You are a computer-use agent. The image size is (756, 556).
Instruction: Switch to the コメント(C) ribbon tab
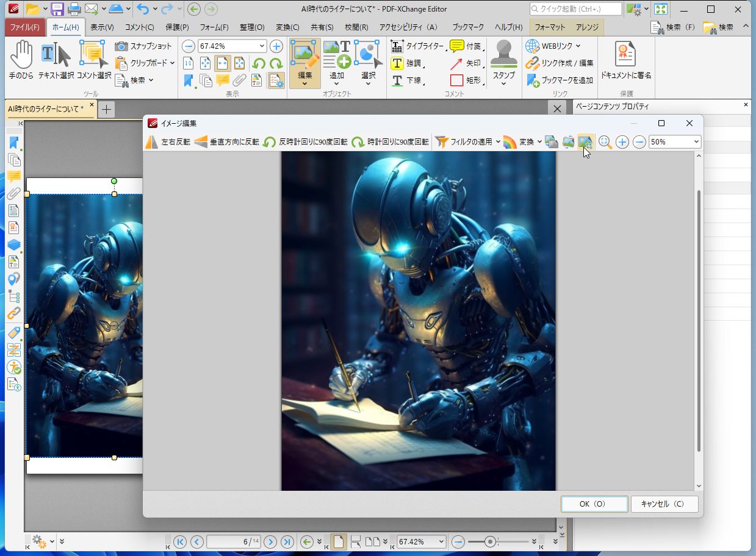pos(140,27)
